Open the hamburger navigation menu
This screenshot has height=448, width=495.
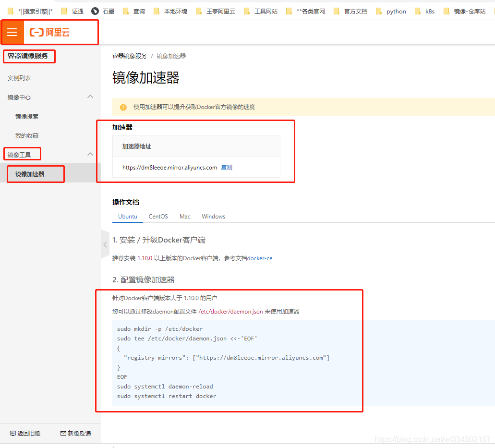[x=12, y=32]
